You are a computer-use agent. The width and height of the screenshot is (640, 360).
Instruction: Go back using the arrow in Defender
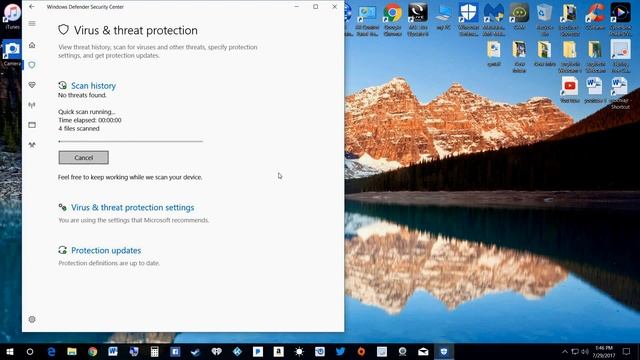32,7
